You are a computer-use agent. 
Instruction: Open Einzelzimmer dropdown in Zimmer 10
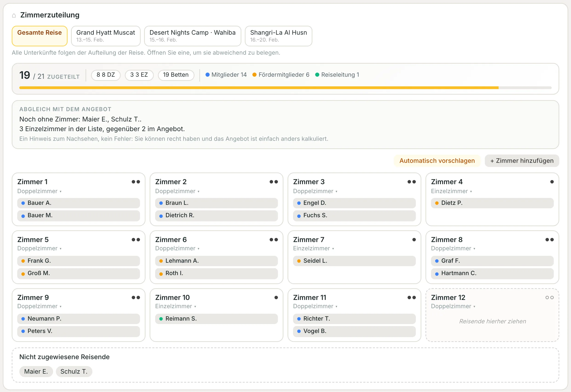(x=175, y=306)
